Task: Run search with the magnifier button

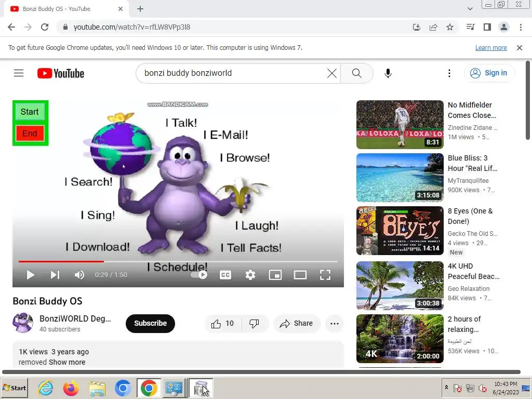Action: [x=356, y=73]
